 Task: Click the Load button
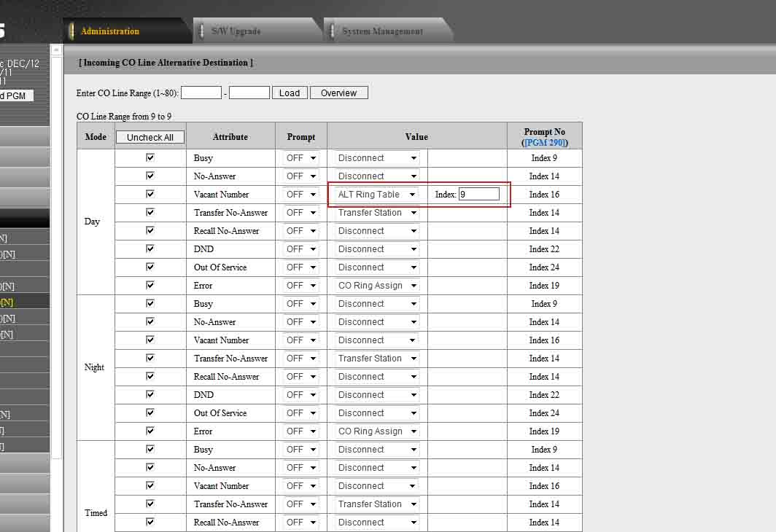(x=290, y=93)
